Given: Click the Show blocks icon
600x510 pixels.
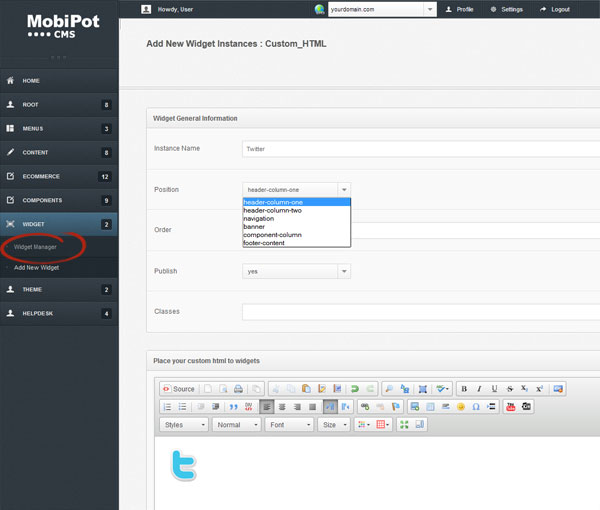Looking at the screenshot, I should 420,424.
